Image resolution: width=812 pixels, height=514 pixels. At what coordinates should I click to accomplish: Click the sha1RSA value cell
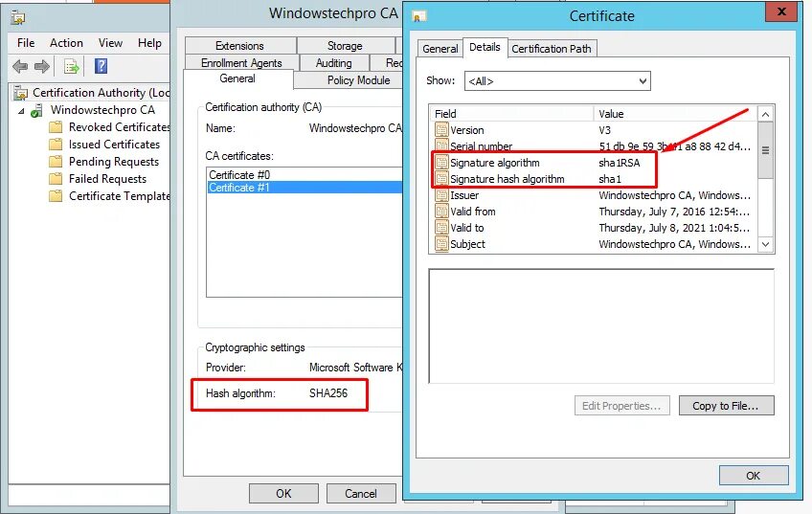tap(620, 163)
